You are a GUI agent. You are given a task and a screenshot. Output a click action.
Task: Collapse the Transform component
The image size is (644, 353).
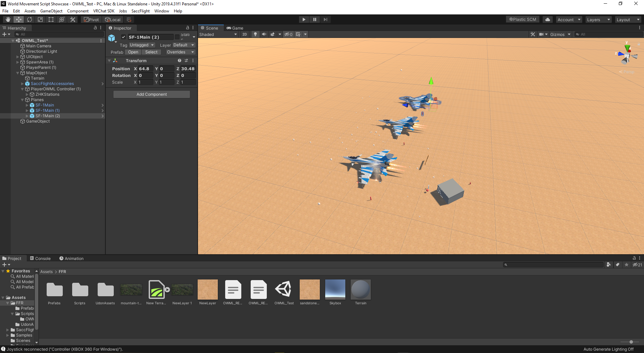109,61
